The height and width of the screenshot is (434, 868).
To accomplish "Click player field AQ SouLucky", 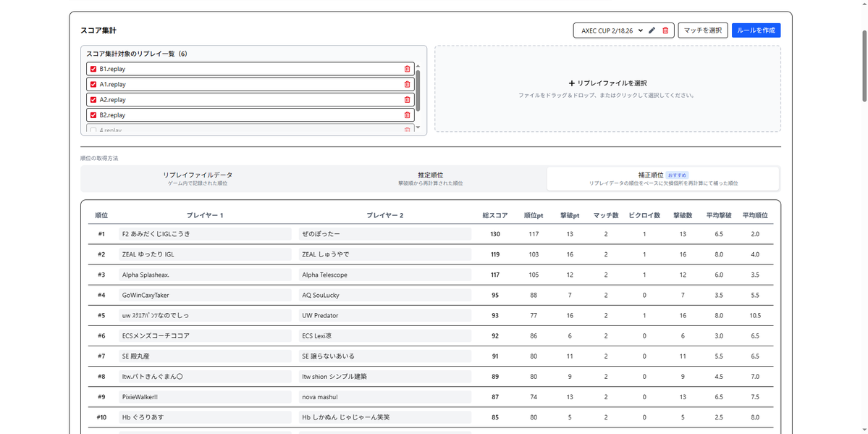I will tap(384, 295).
